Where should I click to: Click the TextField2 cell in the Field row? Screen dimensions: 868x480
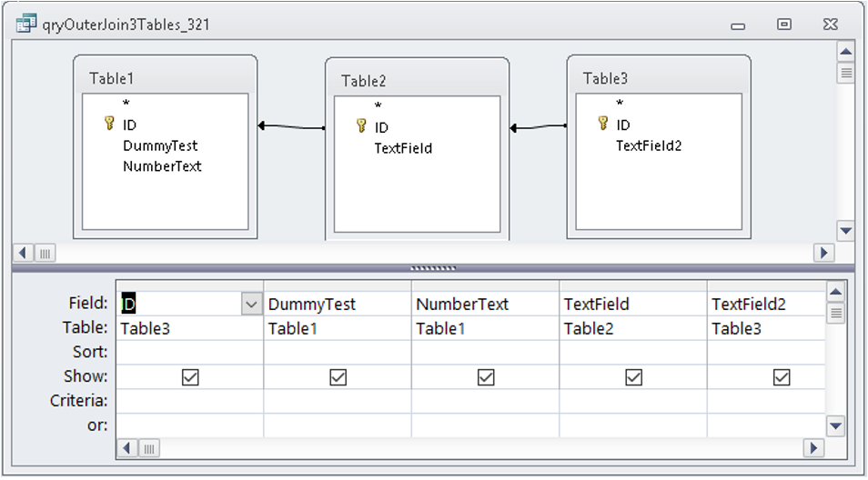tap(766, 305)
